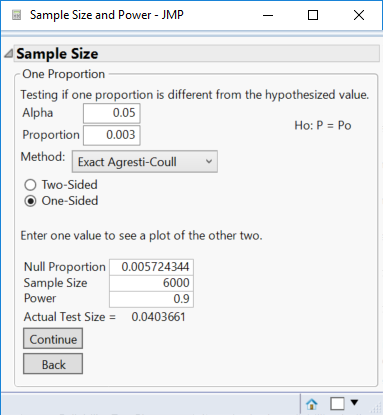Collapse the Sample Size outline triangle
Viewport: 383px width, 415px height.
(8, 54)
